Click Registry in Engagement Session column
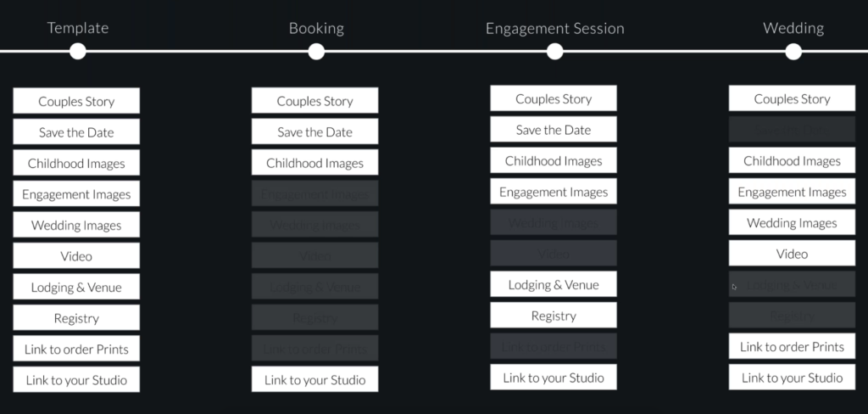Viewport: 868px width, 414px height. click(554, 316)
